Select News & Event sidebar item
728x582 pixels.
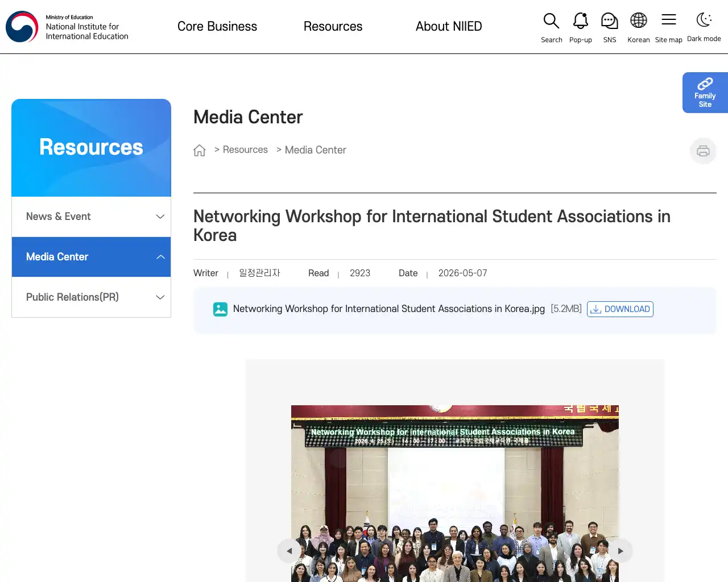(91, 217)
